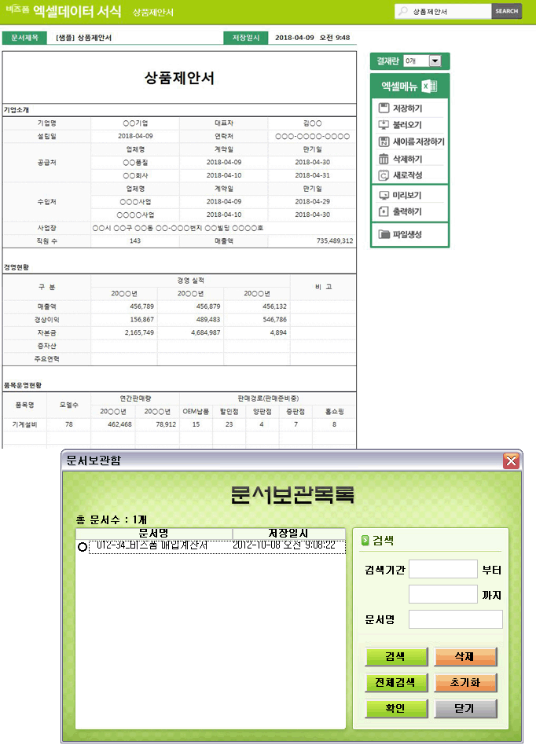Click the save-as (새이름 저장하기) icon
The image size is (536, 756).
384,141
